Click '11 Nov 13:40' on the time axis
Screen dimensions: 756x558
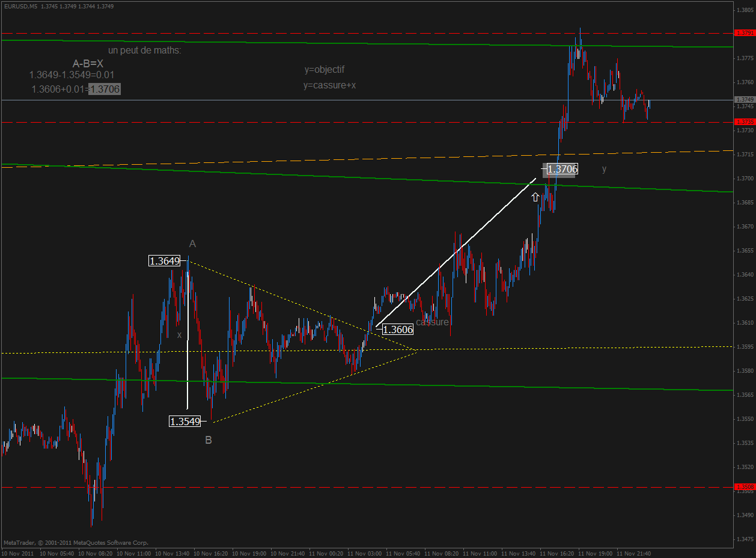[x=519, y=553]
